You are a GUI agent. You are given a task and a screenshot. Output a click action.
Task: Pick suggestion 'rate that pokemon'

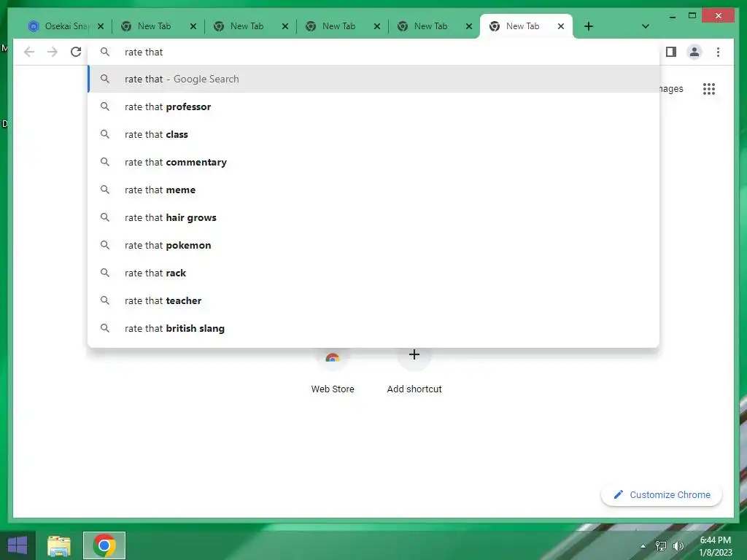pyautogui.click(x=374, y=245)
